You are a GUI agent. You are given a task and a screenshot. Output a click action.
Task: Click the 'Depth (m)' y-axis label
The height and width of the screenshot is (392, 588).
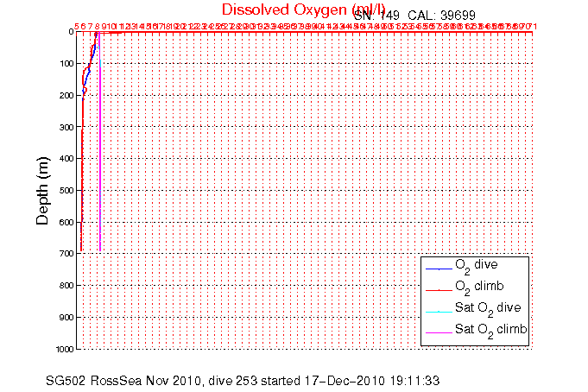(x=42, y=191)
